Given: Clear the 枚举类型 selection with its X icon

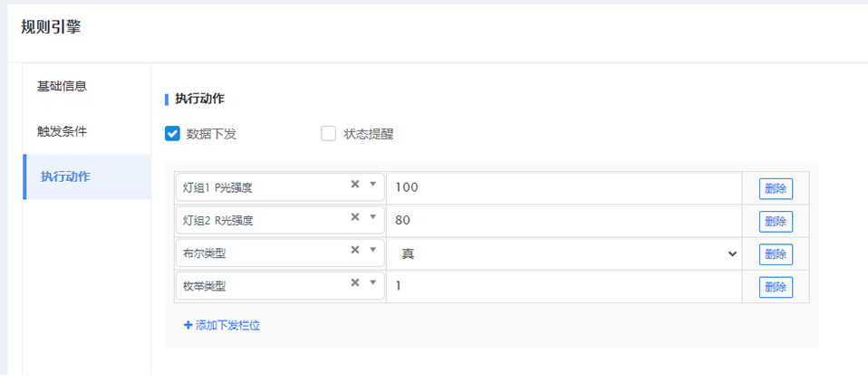Looking at the screenshot, I should click(x=355, y=282).
